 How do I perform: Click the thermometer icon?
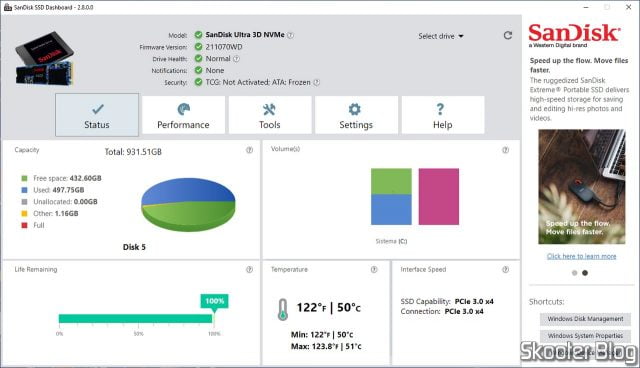282,309
